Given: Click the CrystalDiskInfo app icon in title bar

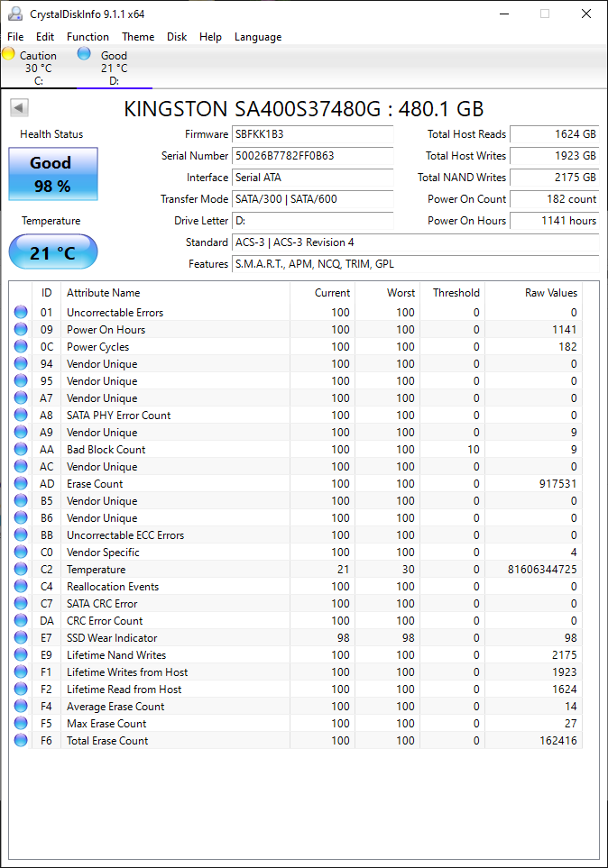Looking at the screenshot, I should click(15, 14).
